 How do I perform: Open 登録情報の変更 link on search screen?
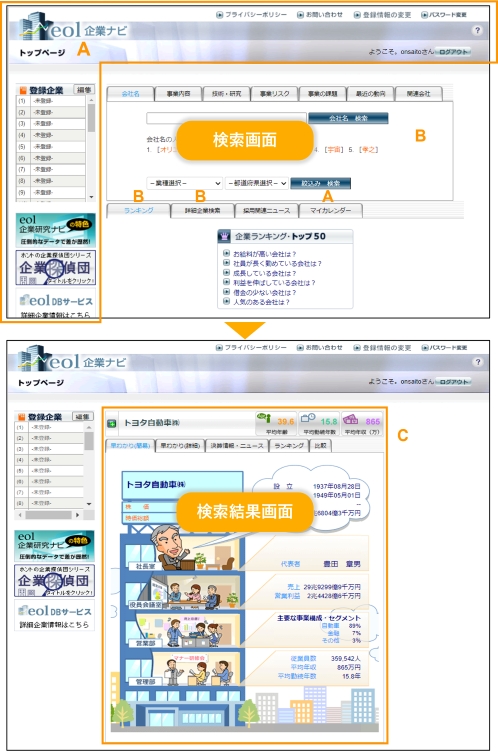tap(383, 15)
